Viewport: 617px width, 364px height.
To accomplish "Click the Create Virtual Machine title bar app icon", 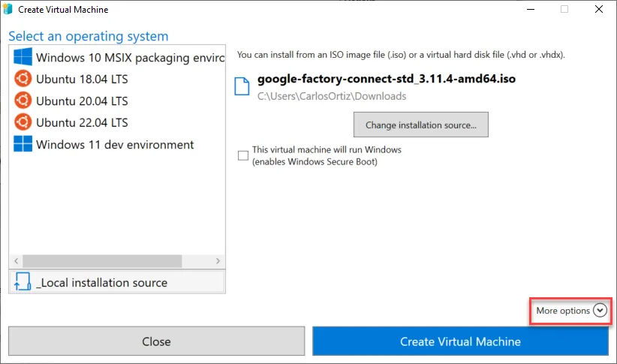I will pos(8,9).
